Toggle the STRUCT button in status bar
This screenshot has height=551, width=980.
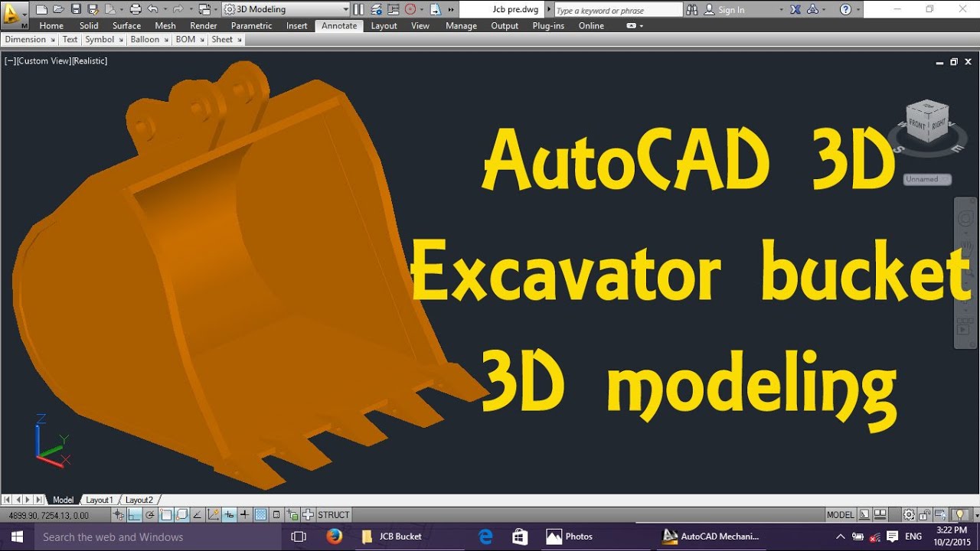[x=333, y=515]
